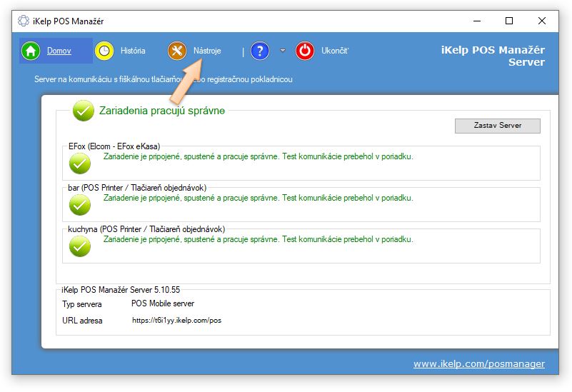This screenshot has width=572, height=392.
Task: Click the green checkmark beside EFox device
Action: click(x=80, y=164)
